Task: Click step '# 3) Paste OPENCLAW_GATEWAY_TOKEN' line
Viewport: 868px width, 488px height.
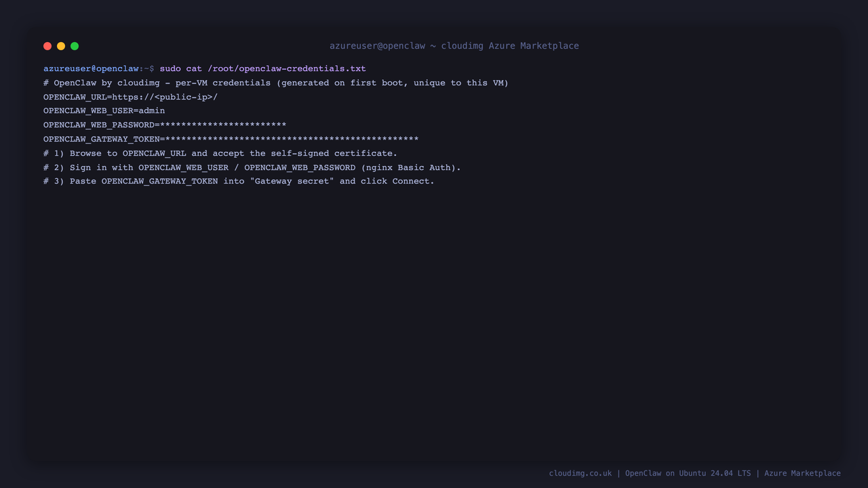Action: tap(239, 181)
